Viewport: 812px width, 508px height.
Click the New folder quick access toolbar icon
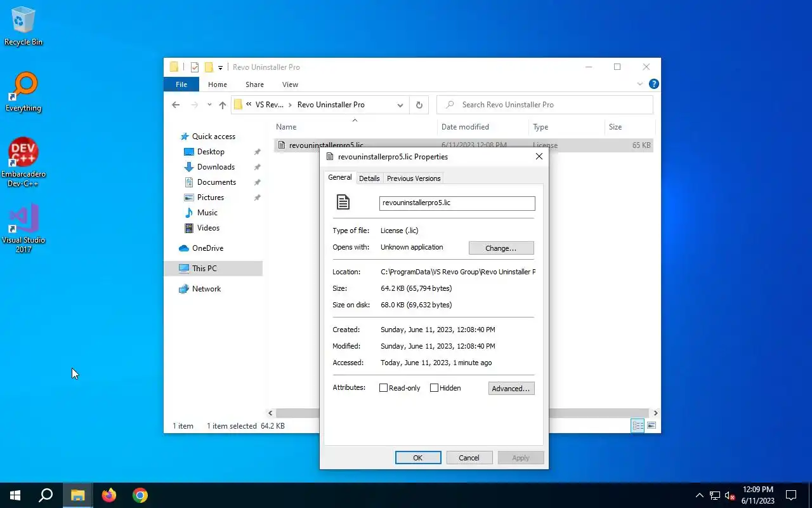(208, 67)
